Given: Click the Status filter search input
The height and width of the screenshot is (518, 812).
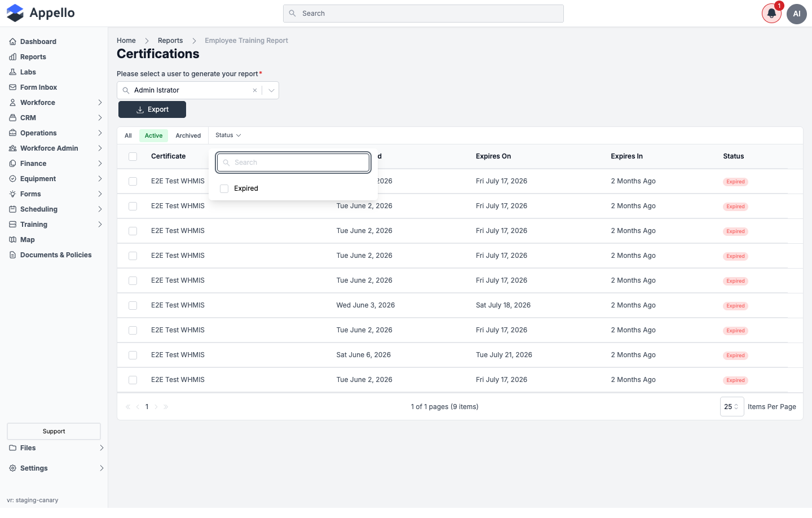Looking at the screenshot, I should [x=293, y=163].
